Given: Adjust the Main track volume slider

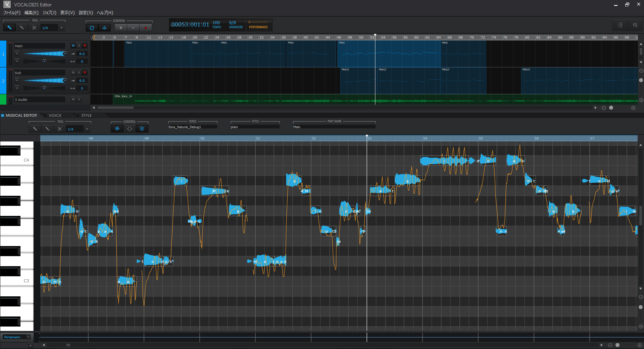Looking at the screenshot, I should [x=45, y=54].
